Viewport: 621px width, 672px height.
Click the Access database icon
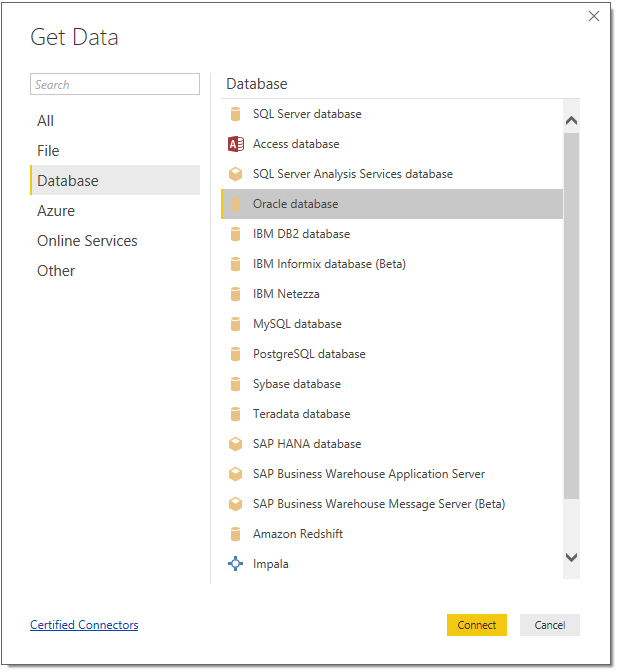coord(235,144)
